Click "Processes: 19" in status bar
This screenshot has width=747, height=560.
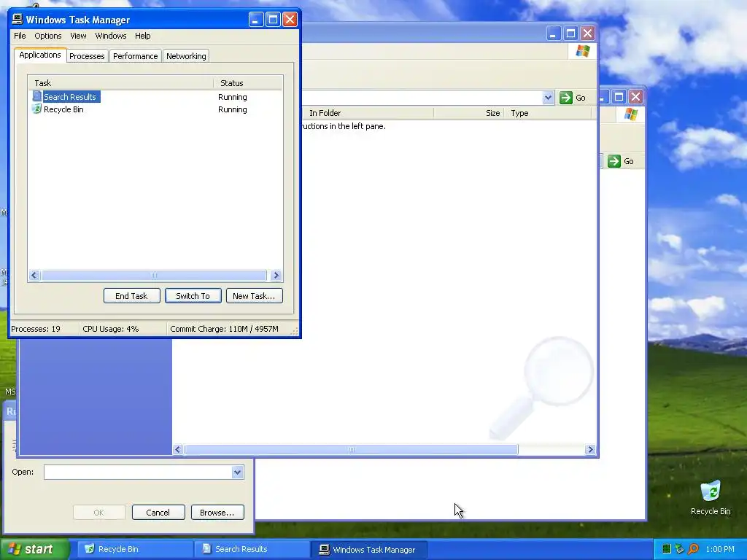[x=36, y=329]
